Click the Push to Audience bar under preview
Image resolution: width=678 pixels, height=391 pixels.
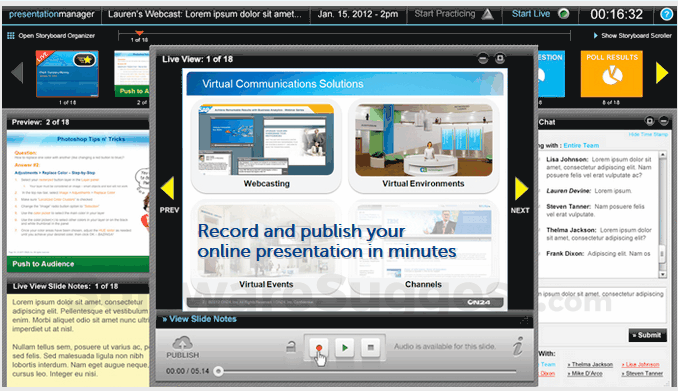click(x=78, y=264)
